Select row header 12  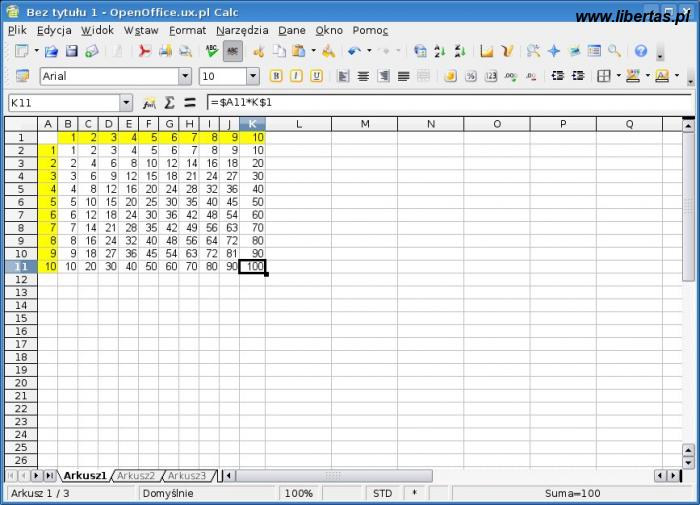click(x=20, y=280)
